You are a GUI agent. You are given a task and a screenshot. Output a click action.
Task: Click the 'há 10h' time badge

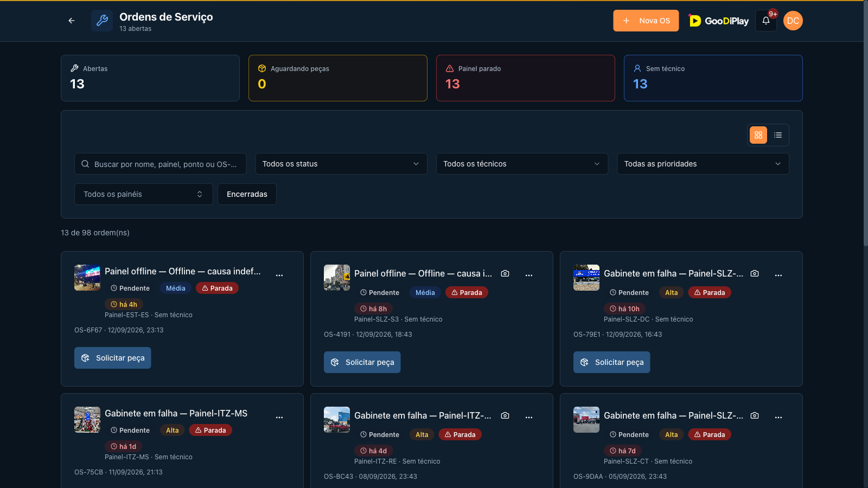coord(624,309)
